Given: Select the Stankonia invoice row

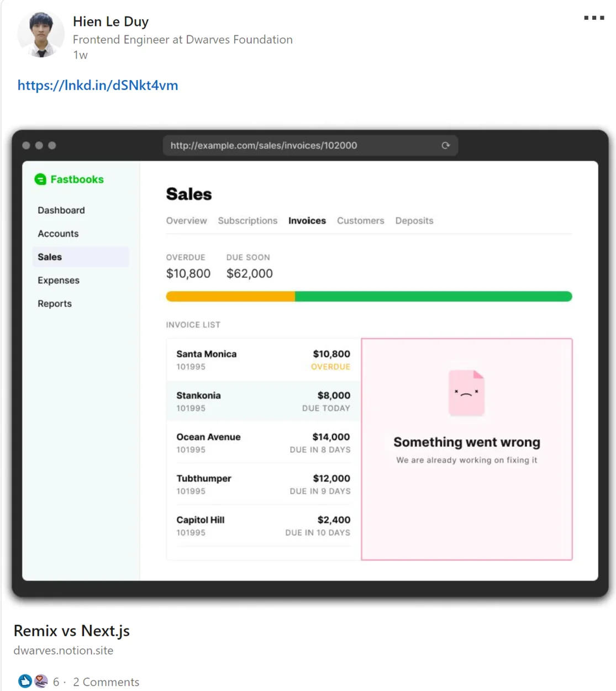Looking at the screenshot, I should pos(264,402).
